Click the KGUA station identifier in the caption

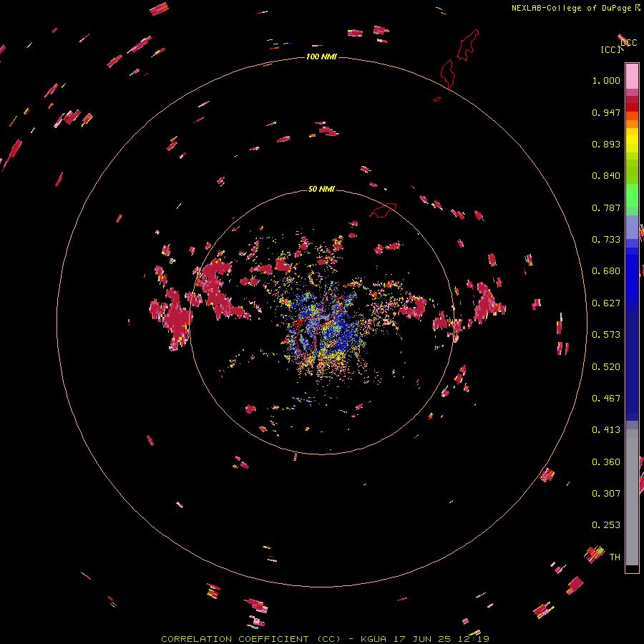pyautogui.click(x=374, y=639)
